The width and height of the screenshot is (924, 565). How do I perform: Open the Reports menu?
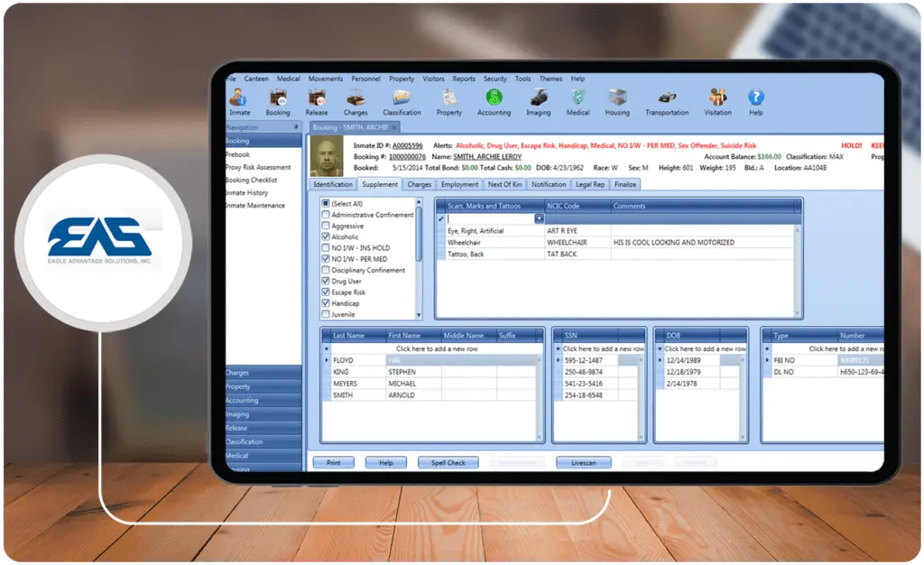tap(464, 79)
